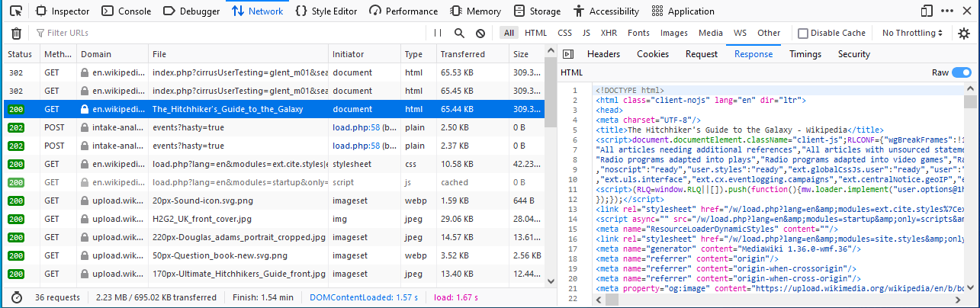The width and height of the screenshot is (980, 308).
Task: Open network settings gear menu
Action: [964, 34]
